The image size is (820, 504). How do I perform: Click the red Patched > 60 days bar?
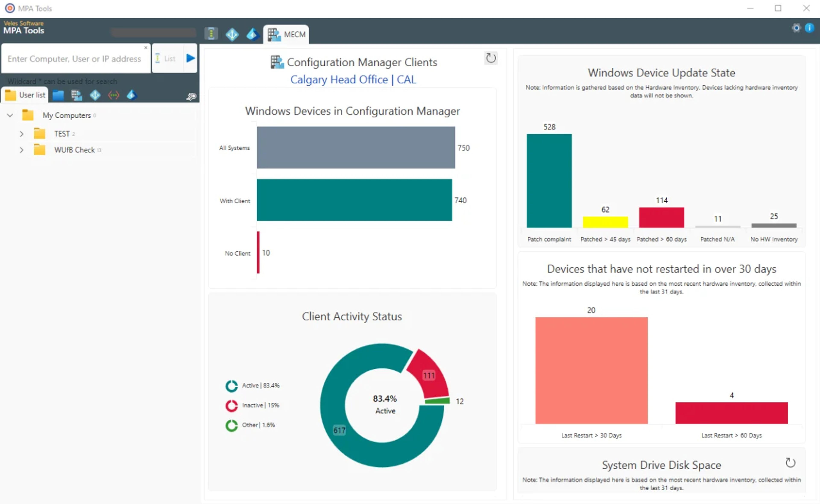(662, 217)
